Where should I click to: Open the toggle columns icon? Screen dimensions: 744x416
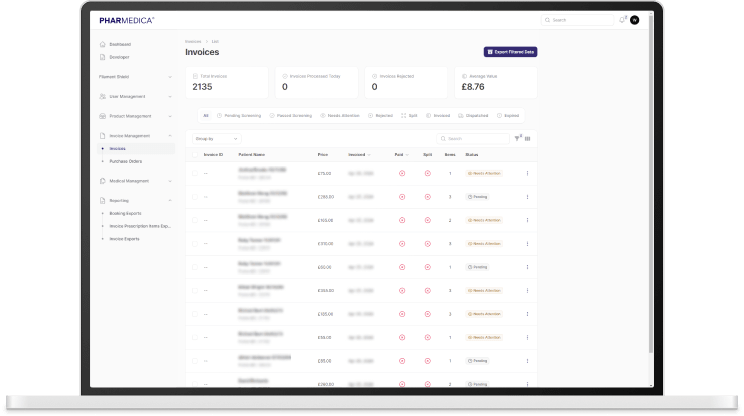[528, 139]
